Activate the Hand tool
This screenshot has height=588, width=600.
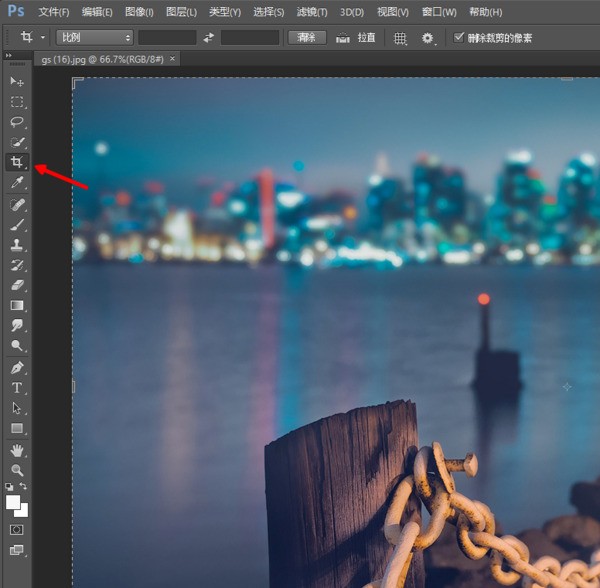17,450
